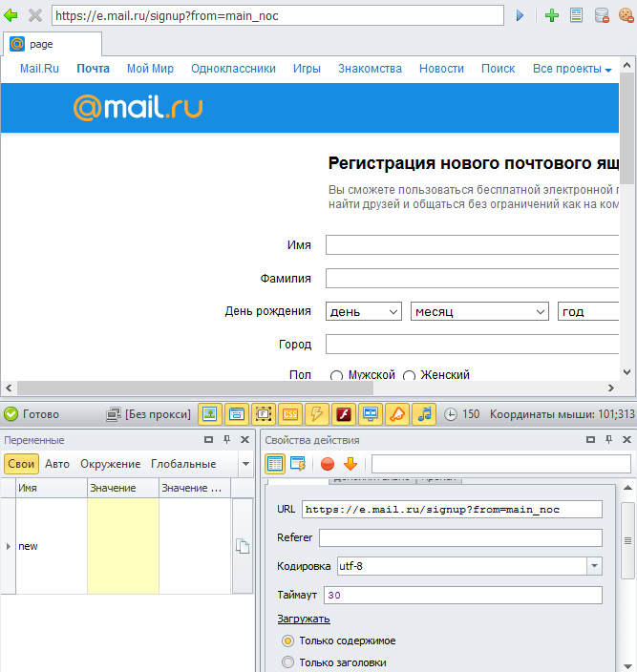Select the Мужской radio button

[336, 376]
